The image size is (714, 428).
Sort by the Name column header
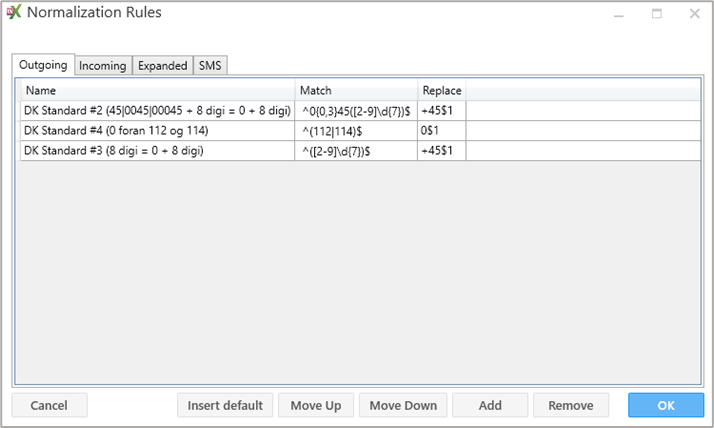tap(157, 91)
